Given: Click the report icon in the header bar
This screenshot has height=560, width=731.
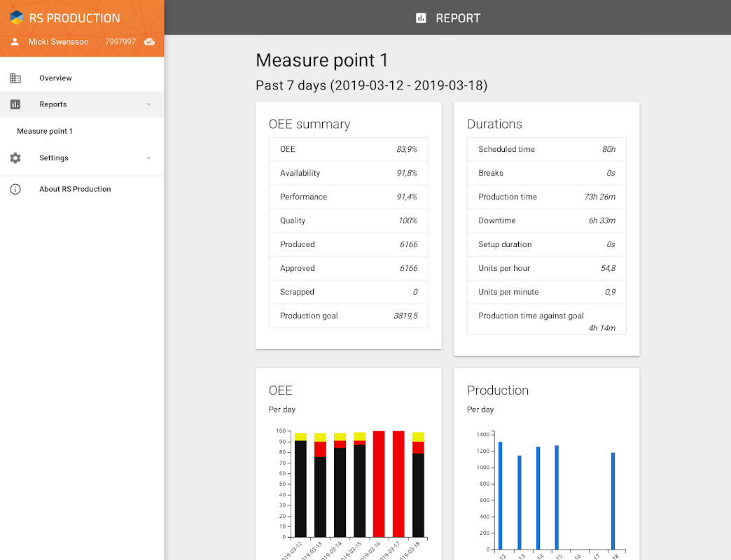Looking at the screenshot, I should pyautogui.click(x=421, y=18).
